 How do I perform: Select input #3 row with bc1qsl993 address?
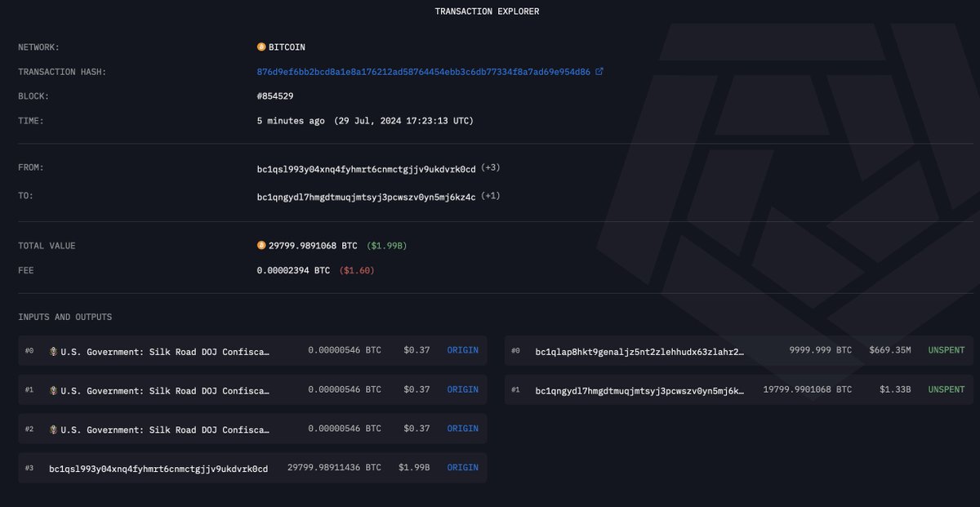(x=245, y=467)
